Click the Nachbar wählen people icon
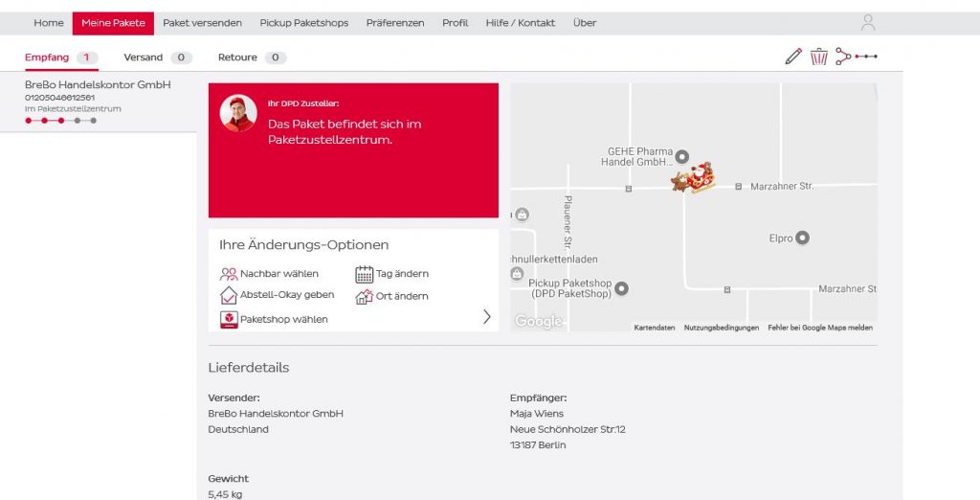 tap(229, 273)
